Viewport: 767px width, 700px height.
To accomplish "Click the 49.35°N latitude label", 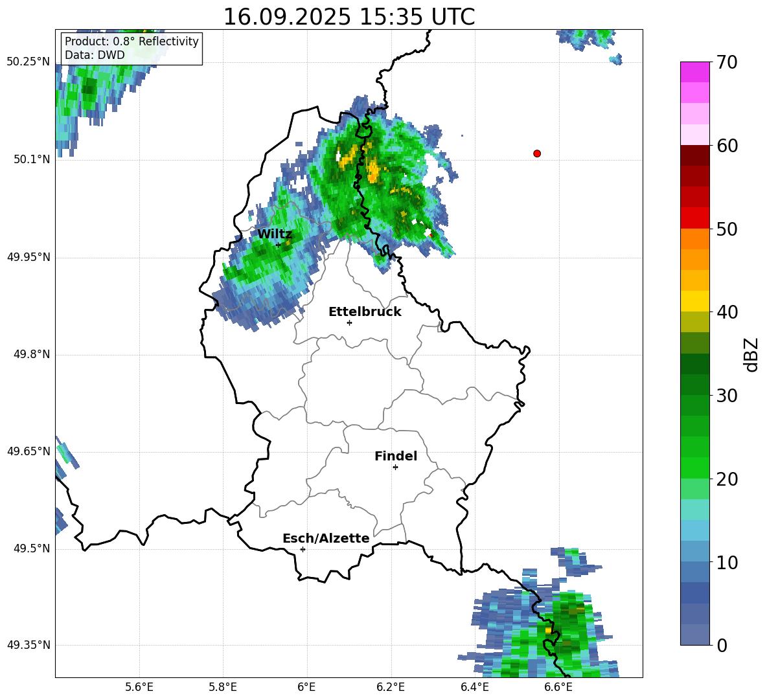I will (x=29, y=645).
